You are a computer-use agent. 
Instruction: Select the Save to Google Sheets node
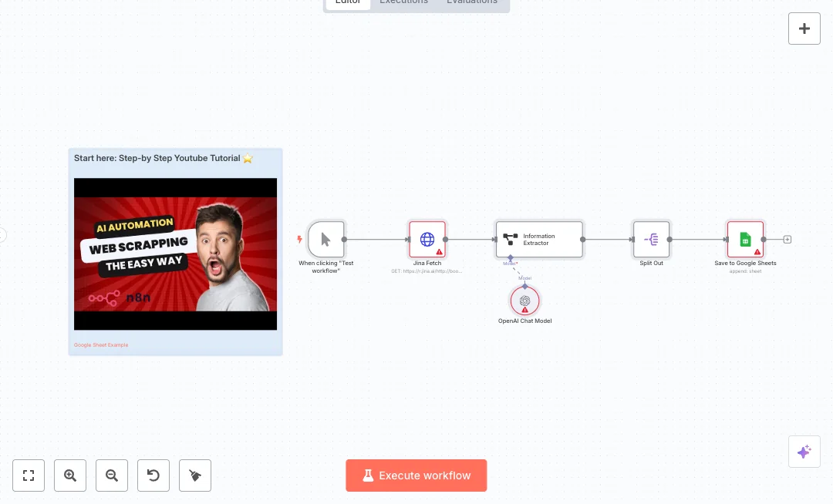(x=745, y=239)
